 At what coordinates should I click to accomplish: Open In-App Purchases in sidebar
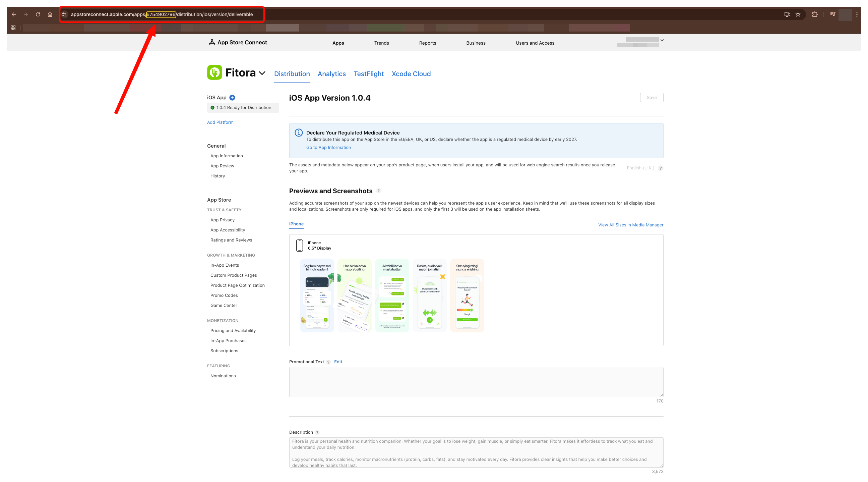click(x=229, y=341)
